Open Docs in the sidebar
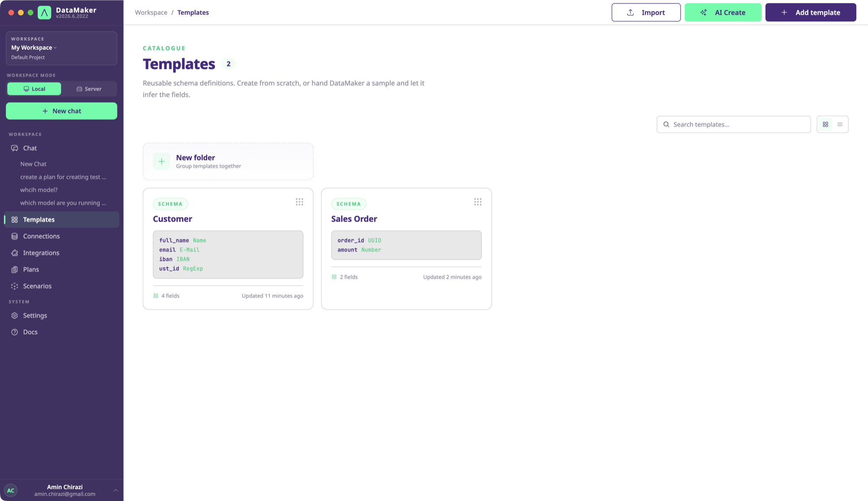Image resolution: width=868 pixels, height=501 pixels. point(62,332)
